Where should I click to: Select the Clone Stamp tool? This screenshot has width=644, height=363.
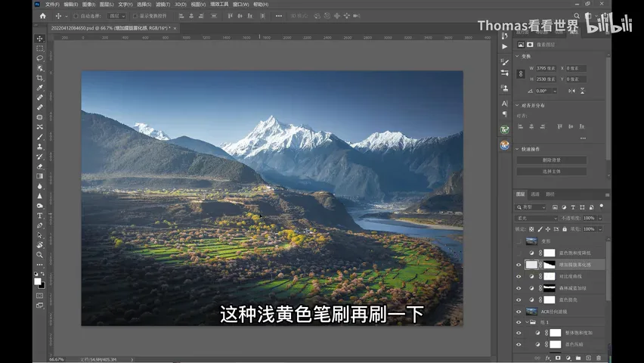coord(40,147)
